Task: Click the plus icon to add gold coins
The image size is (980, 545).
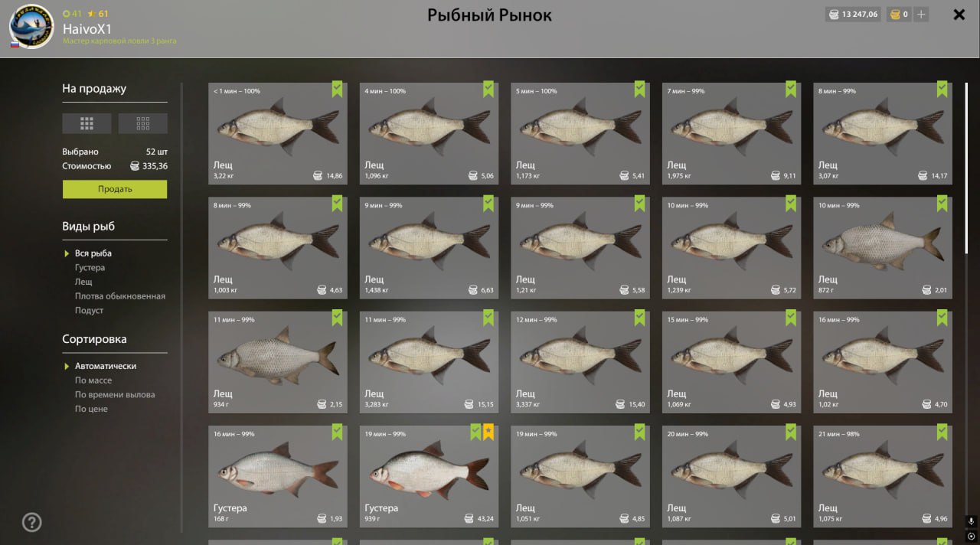Action: 921,15
